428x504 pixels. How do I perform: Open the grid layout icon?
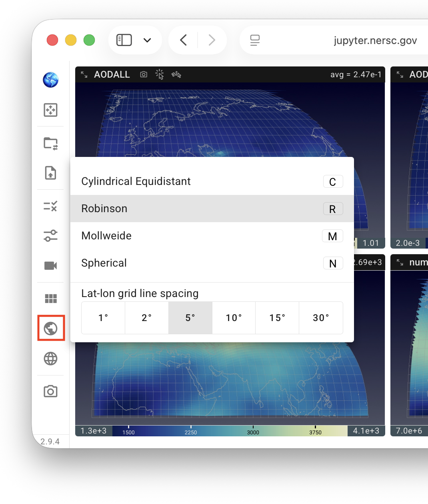pyautogui.click(x=51, y=298)
